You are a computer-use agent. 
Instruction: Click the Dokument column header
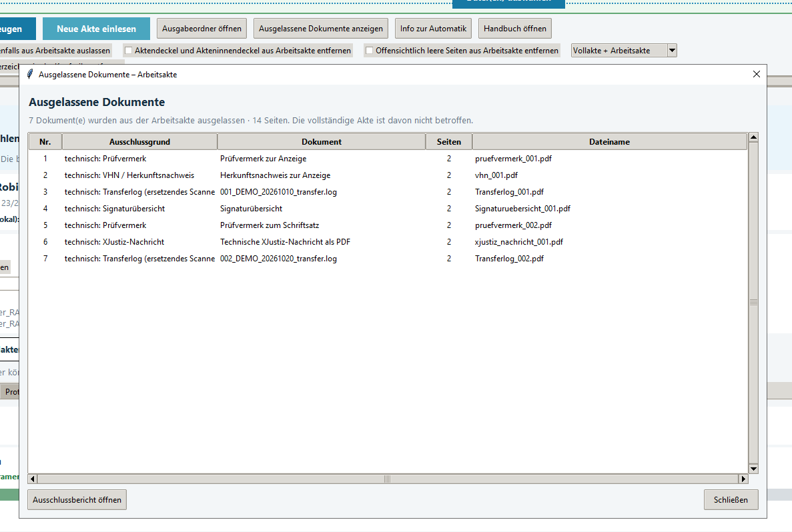321,142
